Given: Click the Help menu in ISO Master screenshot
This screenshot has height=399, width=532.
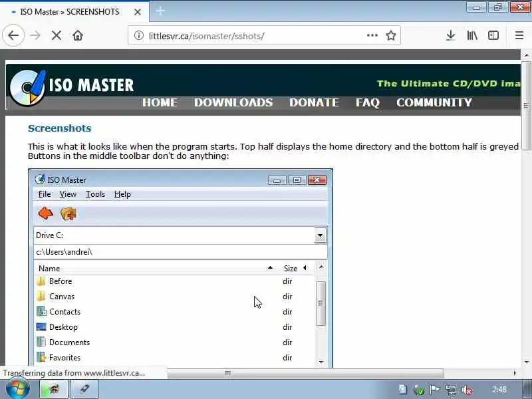Looking at the screenshot, I should click(x=122, y=194).
